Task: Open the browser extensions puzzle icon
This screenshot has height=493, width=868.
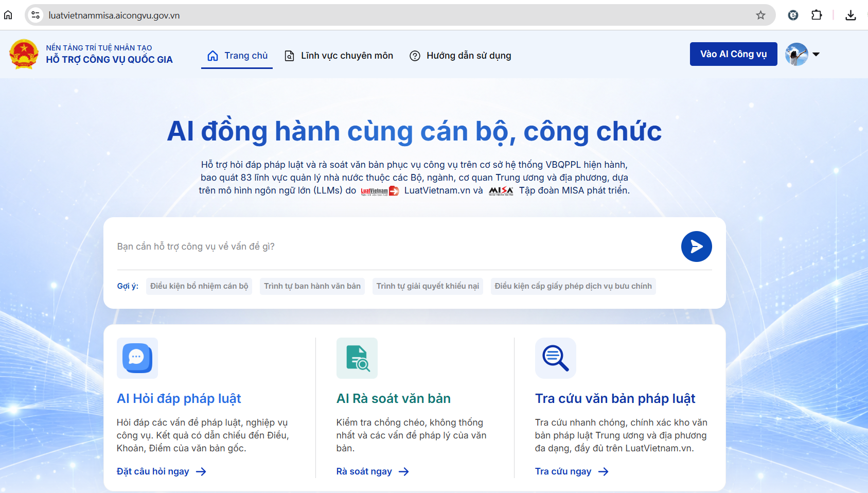Action: (817, 15)
